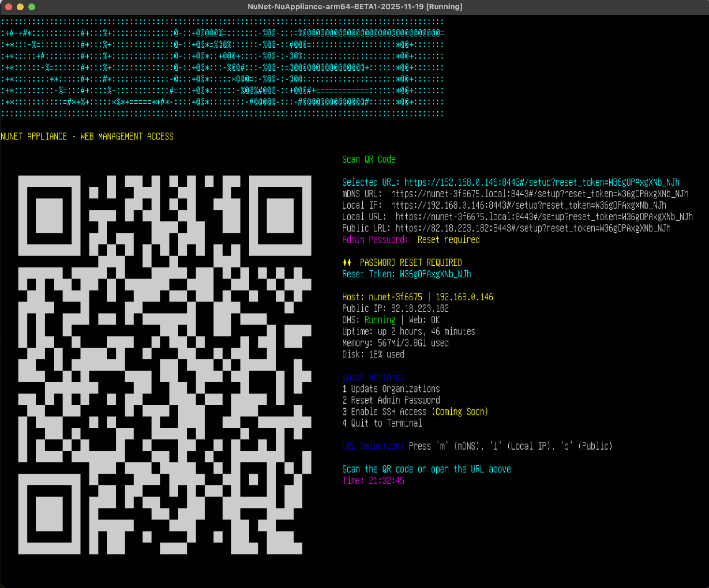Click the yellow minimize window button

coord(20,7)
